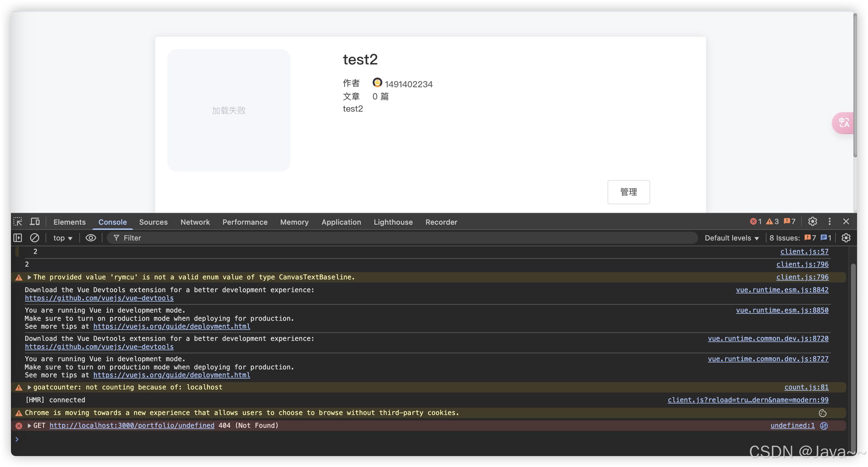Click the red error count indicator
Screen dimensions: 868x467
coord(756,222)
